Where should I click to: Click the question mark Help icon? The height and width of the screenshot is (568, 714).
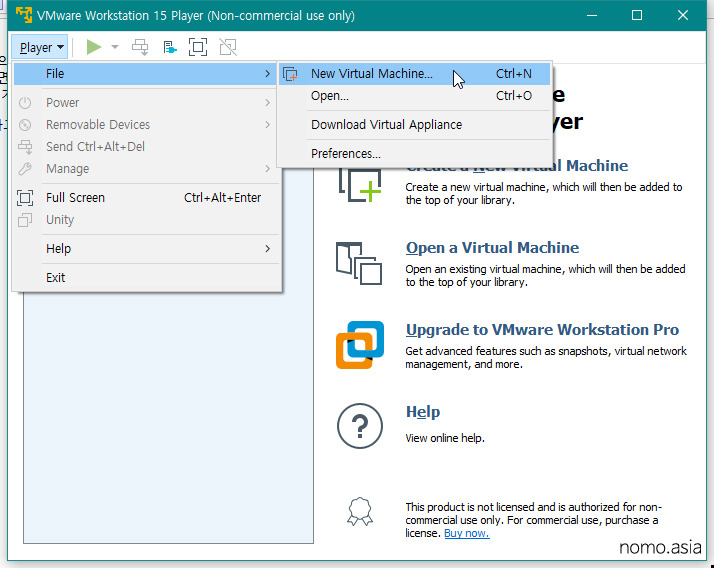(360, 426)
